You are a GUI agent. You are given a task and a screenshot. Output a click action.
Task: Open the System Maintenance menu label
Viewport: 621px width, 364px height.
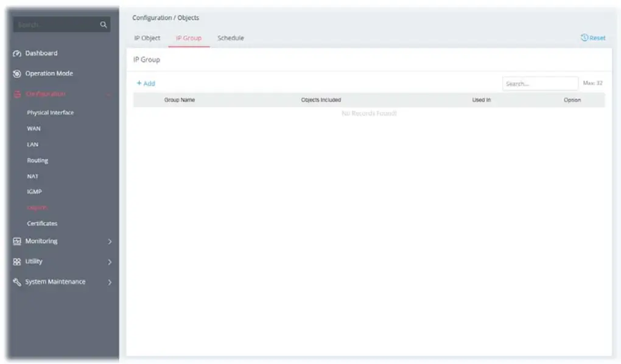[55, 282]
